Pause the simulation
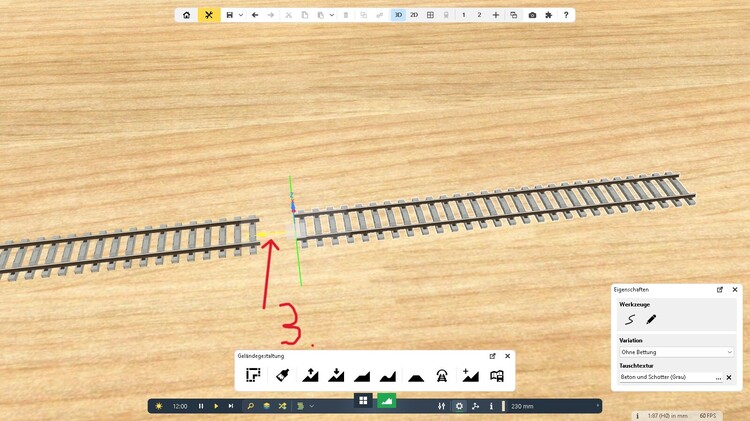This screenshot has height=421, width=750. 201,406
